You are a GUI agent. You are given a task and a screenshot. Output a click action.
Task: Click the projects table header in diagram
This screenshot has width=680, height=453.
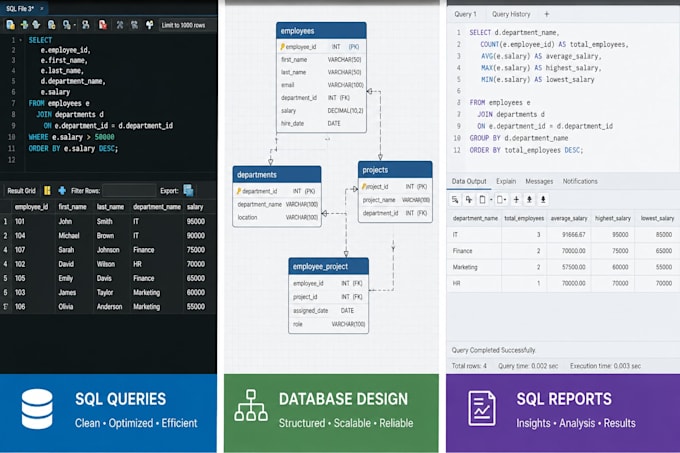395,169
